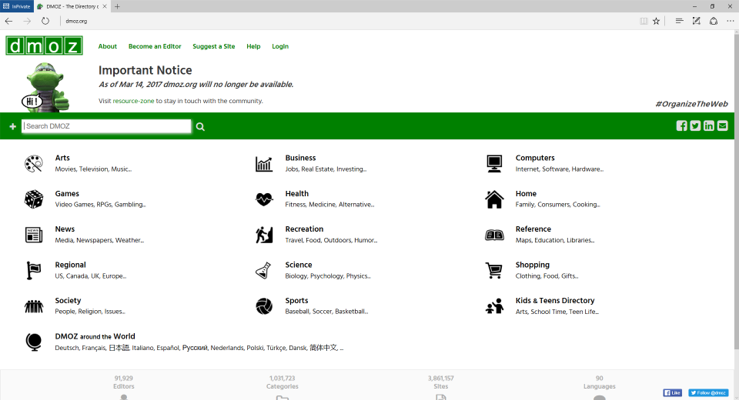Click the Shopping cart icon
The height and width of the screenshot is (400, 739).
pos(493,270)
